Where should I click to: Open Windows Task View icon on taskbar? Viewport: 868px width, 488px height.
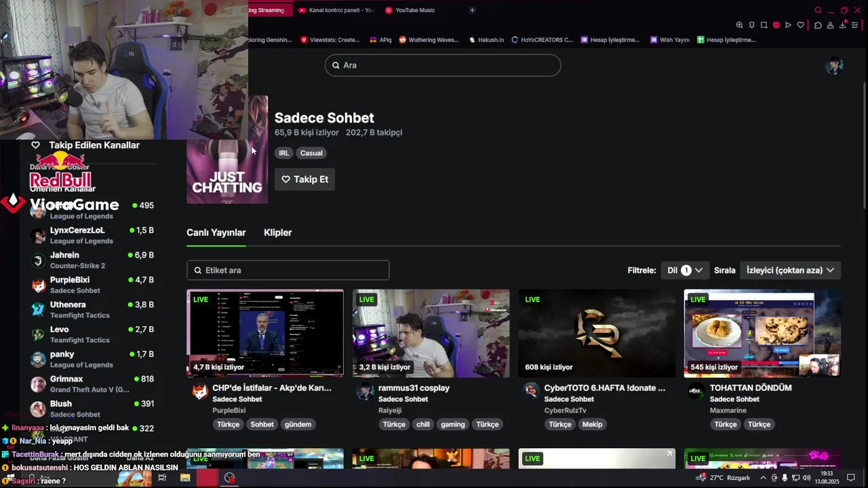pyautogui.click(x=162, y=478)
